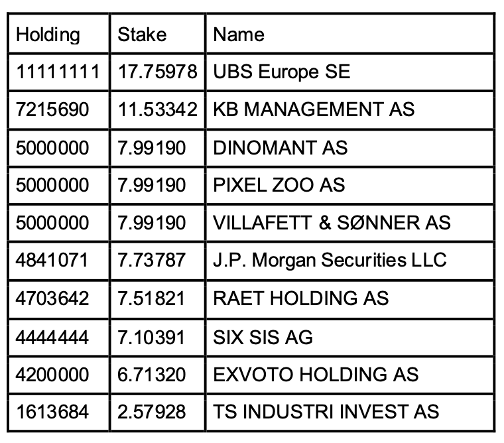Click holding value 11111111
This screenshot has width=504, height=443.
(x=58, y=72)
